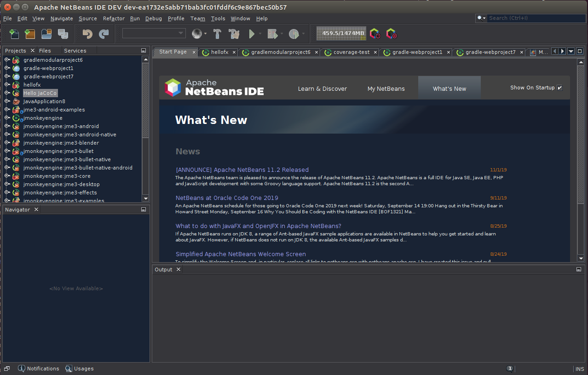Click the jmonkeyengine root project icon
588x375 pixels.
click(x=16, y=118)
